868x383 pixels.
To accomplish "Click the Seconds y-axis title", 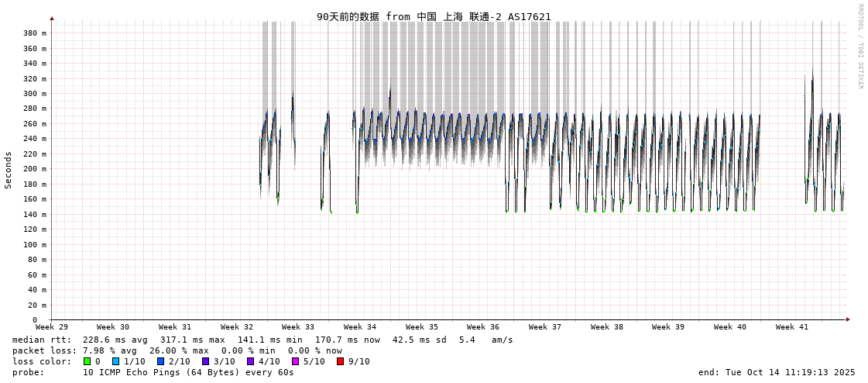I will [x=9, y=170].
